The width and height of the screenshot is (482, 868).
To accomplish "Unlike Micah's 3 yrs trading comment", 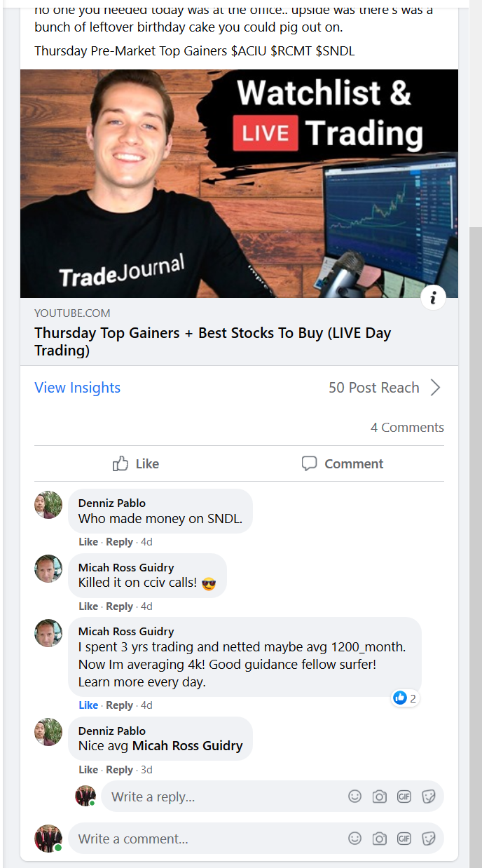I will 88,705.
